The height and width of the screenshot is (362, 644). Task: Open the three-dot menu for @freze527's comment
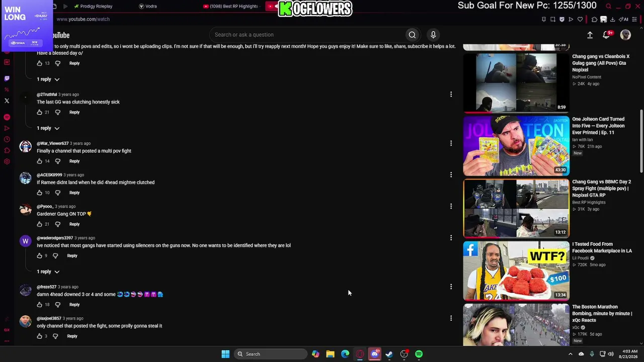pyautogui.click(x=451, y=287)
